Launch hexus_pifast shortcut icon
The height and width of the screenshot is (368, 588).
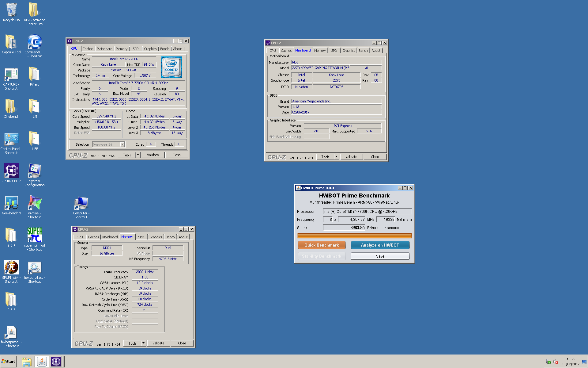coord(34,271)
